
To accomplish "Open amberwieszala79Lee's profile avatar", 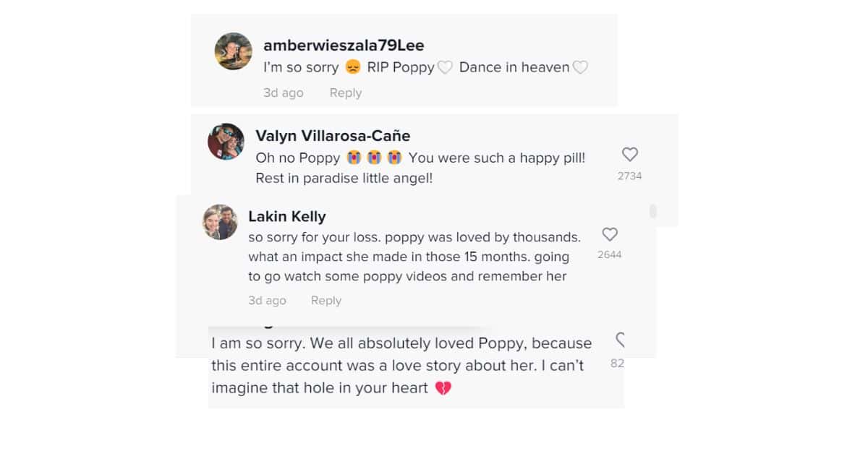I will pos(233,51).
